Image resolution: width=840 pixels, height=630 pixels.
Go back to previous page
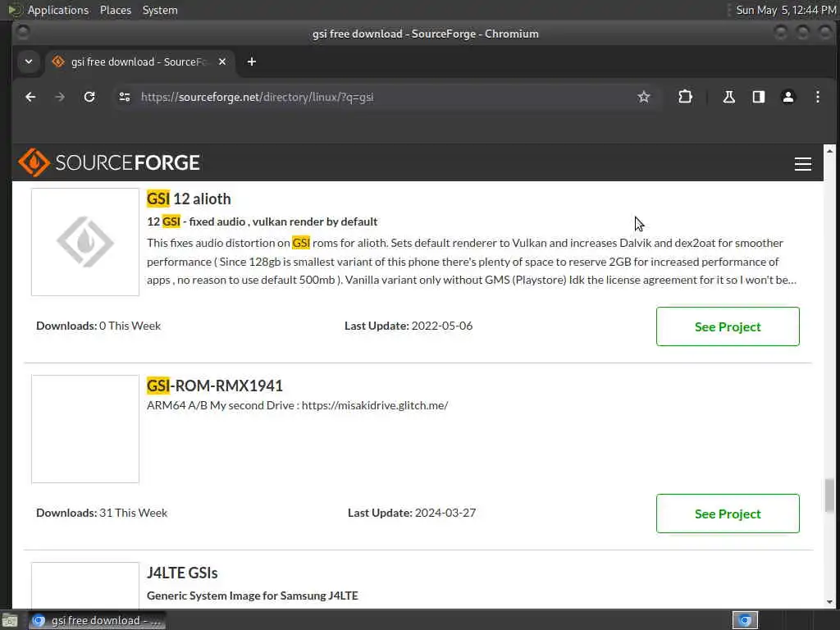coord(30,97)
